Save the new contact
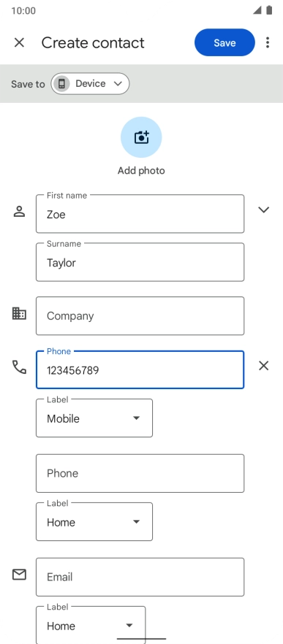The height and width of the screenshot is (644, 283). click(224, 42)
